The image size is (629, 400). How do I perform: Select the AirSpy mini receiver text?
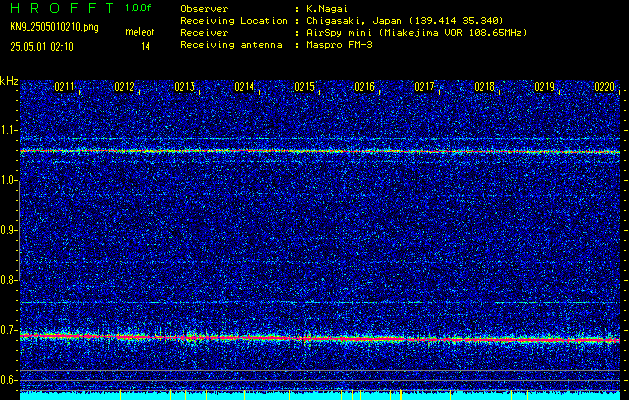(337, 33)
